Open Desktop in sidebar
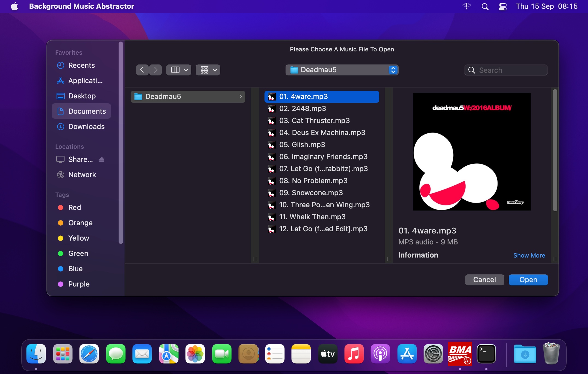 [x=81, y=96]
